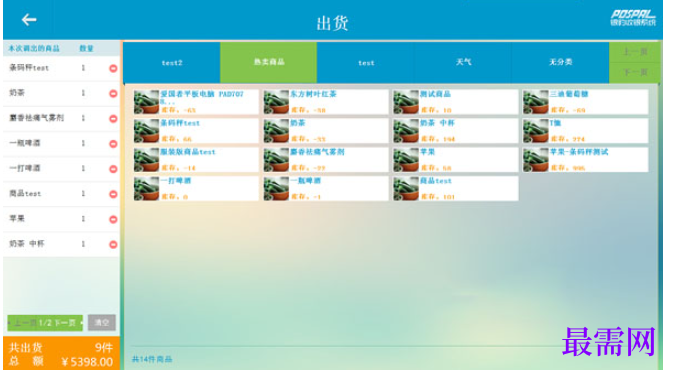Remove 苹果 from the outgoing list
Screen dimensions: 674x373
click(x=113, y=219)
